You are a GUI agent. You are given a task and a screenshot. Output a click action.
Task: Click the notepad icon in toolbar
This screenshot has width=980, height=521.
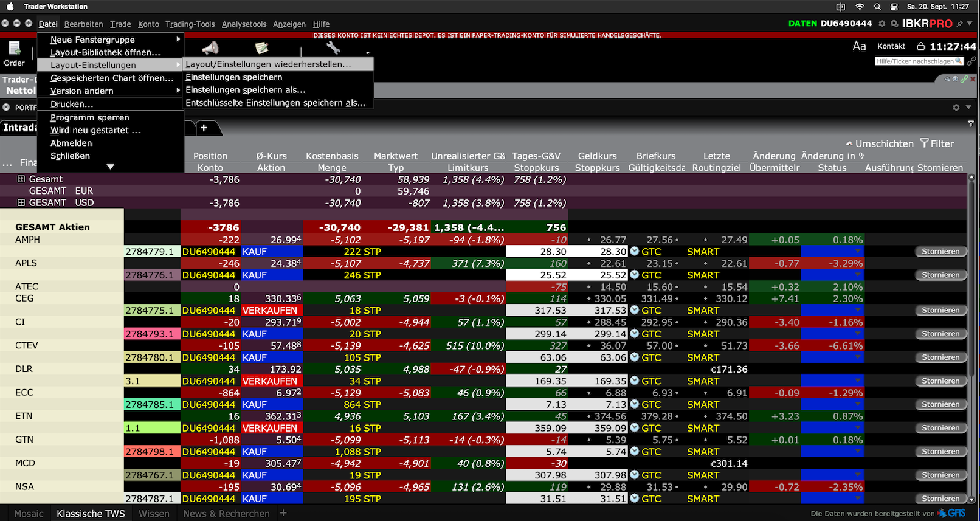click(x=262, y=48)
